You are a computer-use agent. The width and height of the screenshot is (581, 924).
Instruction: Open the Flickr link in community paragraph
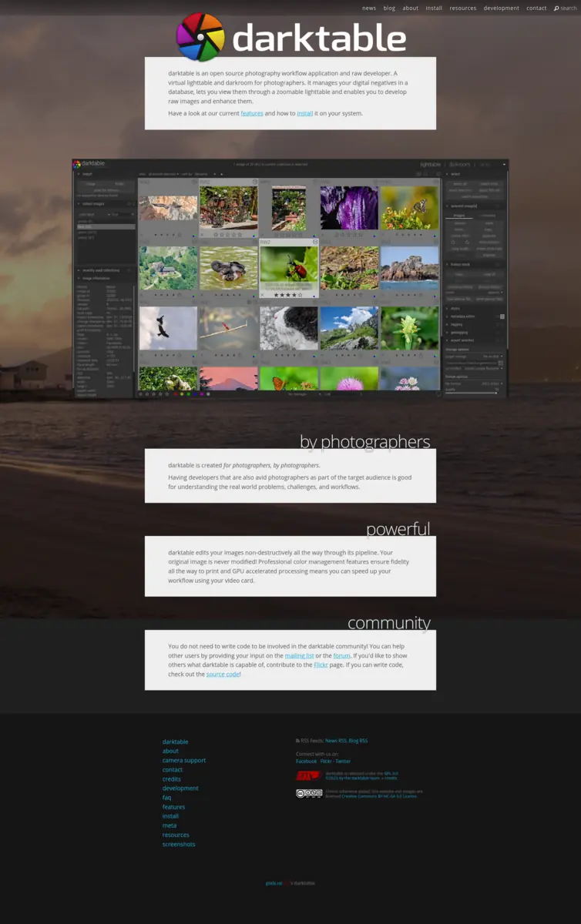pos(321,665)
